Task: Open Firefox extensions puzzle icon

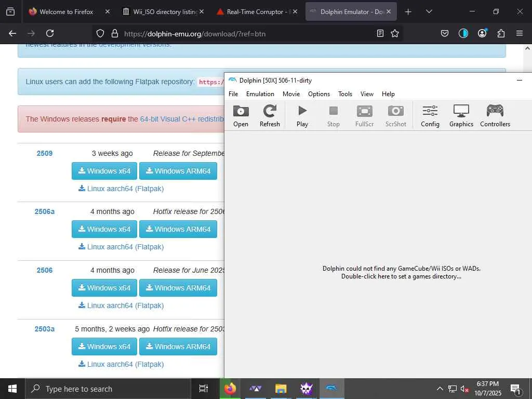Action: click(501, 33)
